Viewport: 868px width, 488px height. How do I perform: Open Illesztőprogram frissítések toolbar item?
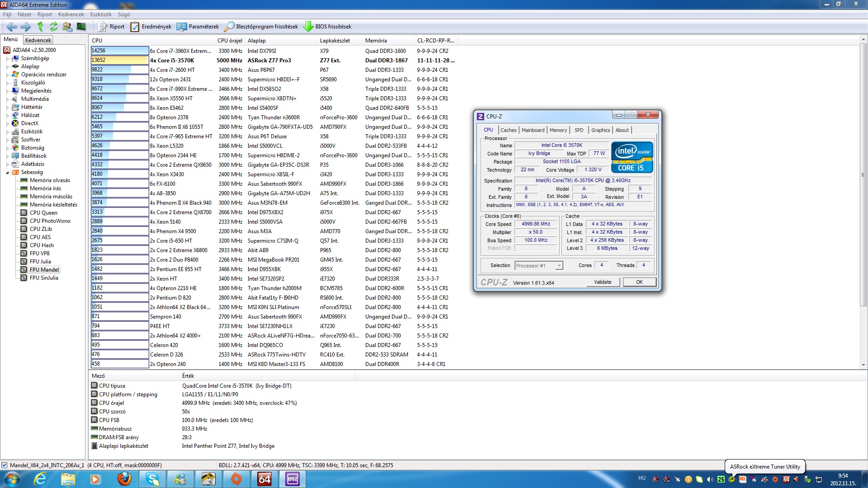[x=261, y=27]
